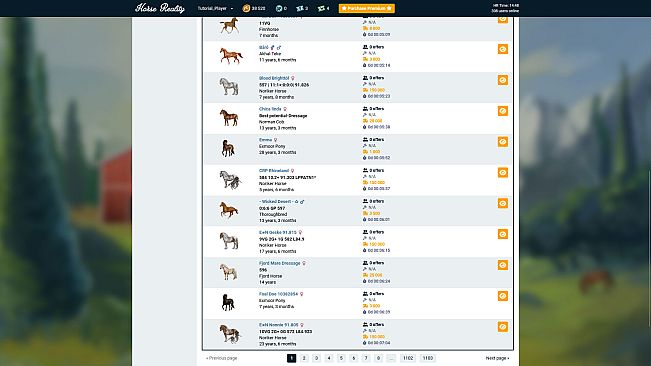The height and width of the screenshot is (366, 651).
Task: Click the eye icon for Foal Doe 10362854
Action: [503, 296]
